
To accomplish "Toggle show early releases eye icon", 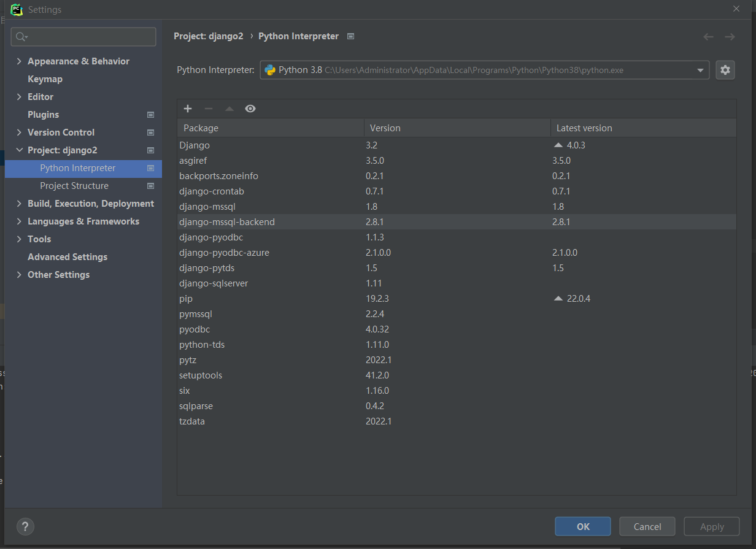I will 250,109.
